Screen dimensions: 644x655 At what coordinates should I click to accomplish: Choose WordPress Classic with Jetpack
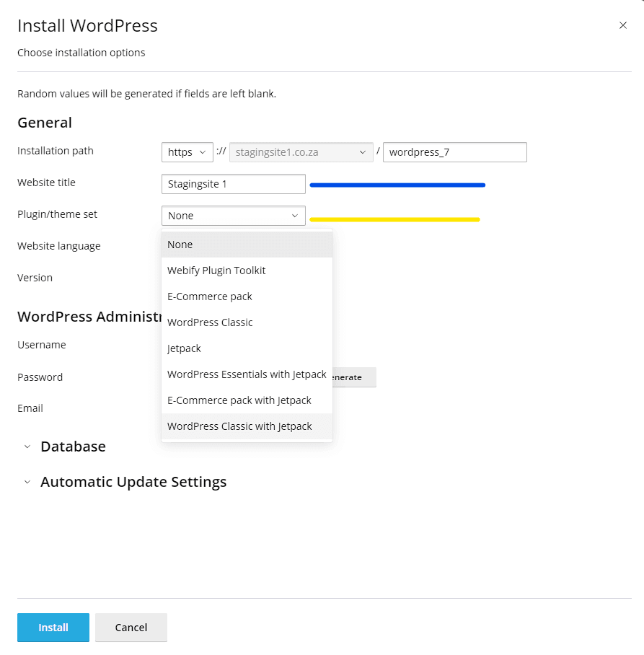[x=247, y=426]
